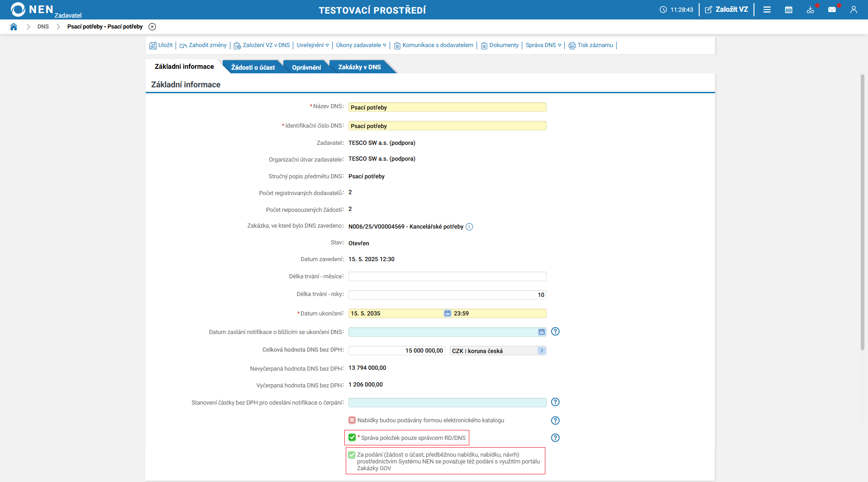The image size is (868, 482).
Task: Click the info icon next to Kancelářské potřeby
Action: point(469,227)
